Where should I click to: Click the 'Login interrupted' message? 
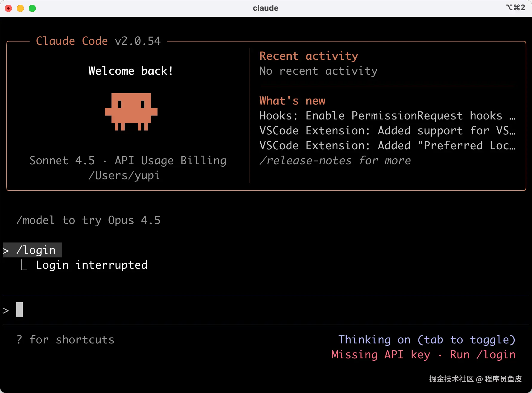click(92, 265)
